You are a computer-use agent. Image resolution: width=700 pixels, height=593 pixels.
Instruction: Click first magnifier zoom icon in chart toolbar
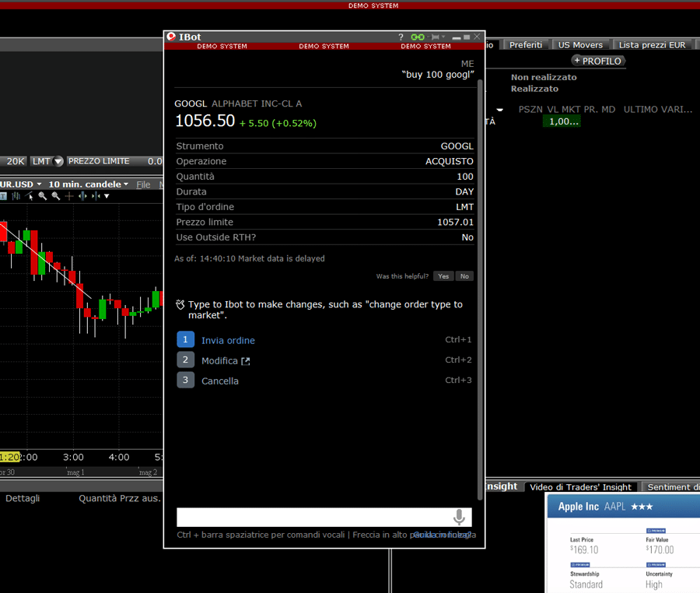43,196
